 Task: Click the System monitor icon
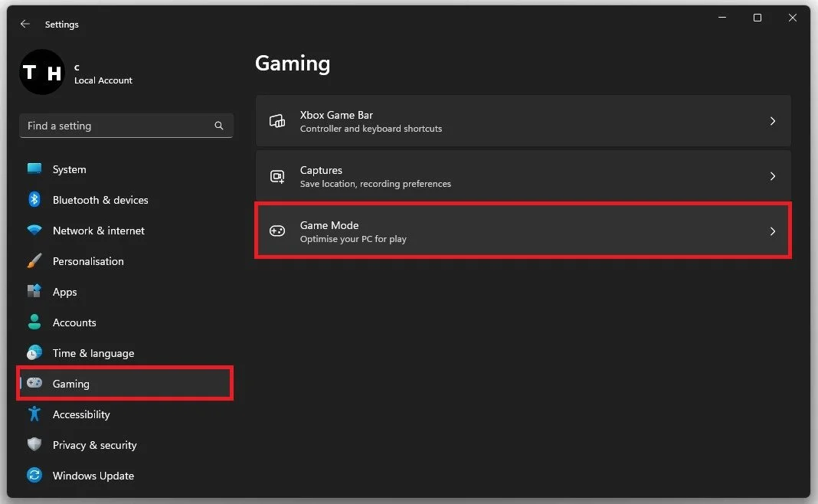pos(34,169)
